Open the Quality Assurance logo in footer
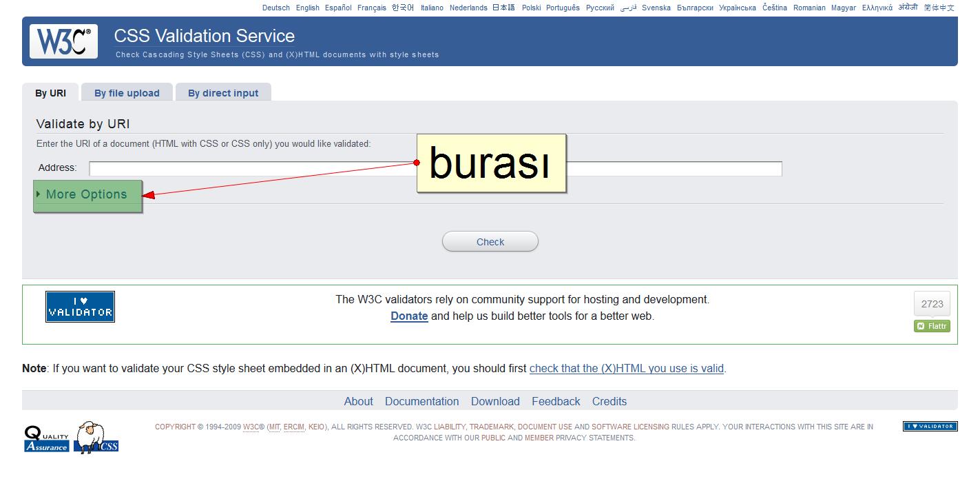Viewport: 980px width, 499px height. pos(47,438)
